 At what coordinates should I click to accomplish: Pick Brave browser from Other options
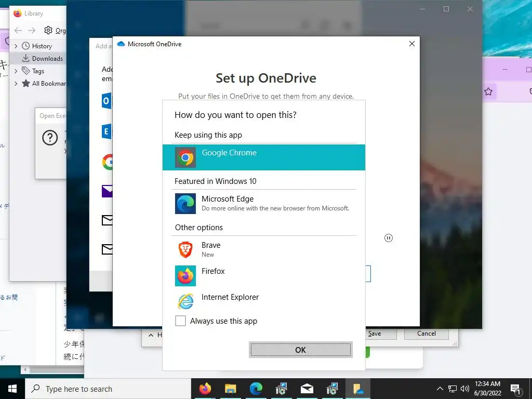pos(263,249)
